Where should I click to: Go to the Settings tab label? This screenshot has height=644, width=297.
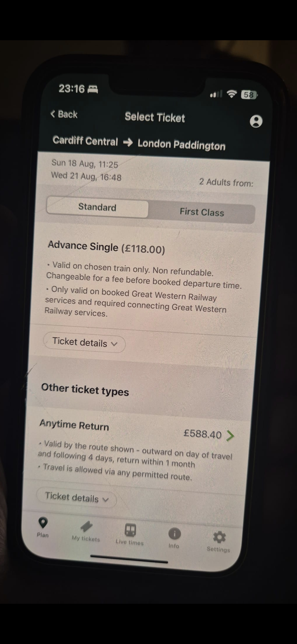pos(218,549)
